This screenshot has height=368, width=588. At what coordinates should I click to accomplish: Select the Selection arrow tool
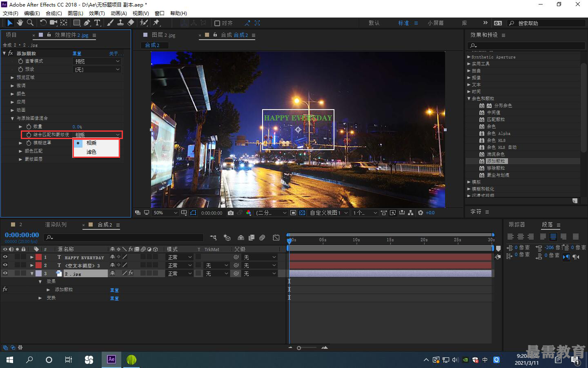point(10,23)
